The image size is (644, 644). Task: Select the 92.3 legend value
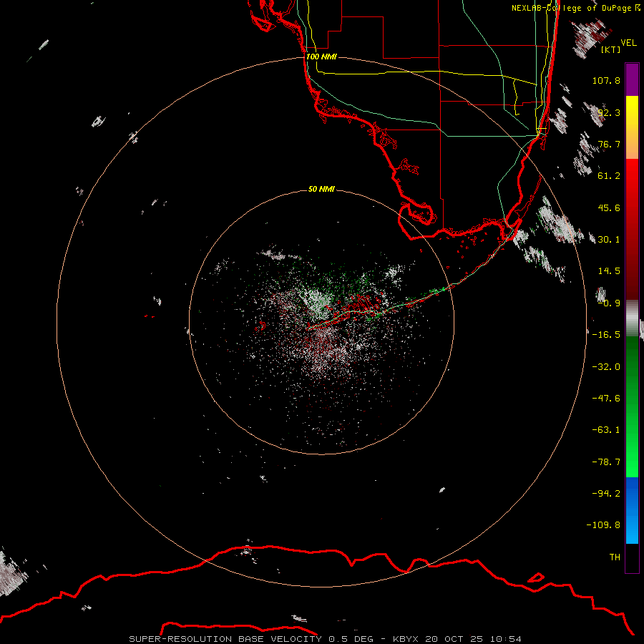(609, 112)
